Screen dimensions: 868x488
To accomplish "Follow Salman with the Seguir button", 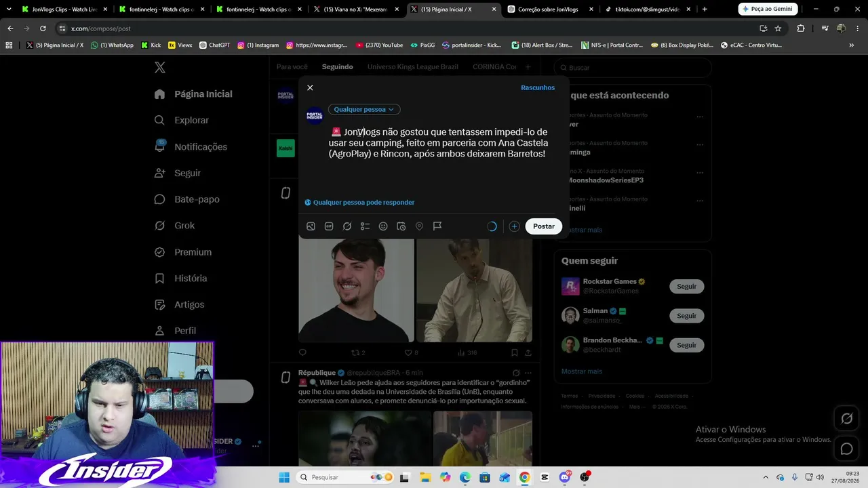I will pyautogui.click(x=686, y=316).
